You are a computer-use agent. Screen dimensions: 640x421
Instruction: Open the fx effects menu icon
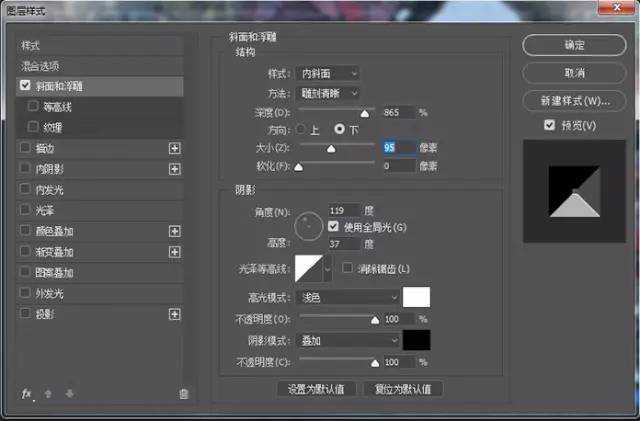(x=27, y=394)
